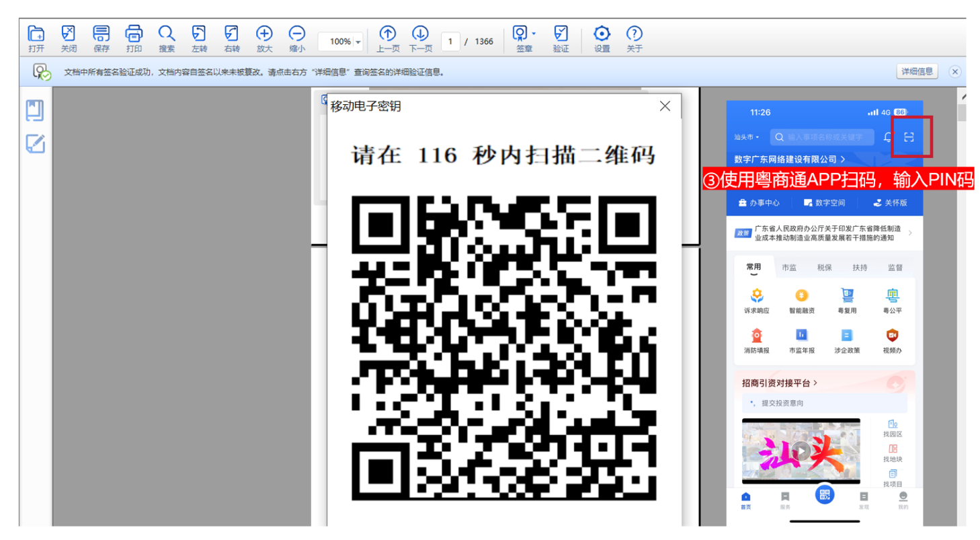Select the 常用 tab
This screenshot has width=980, height=540.
click(753, 268)
